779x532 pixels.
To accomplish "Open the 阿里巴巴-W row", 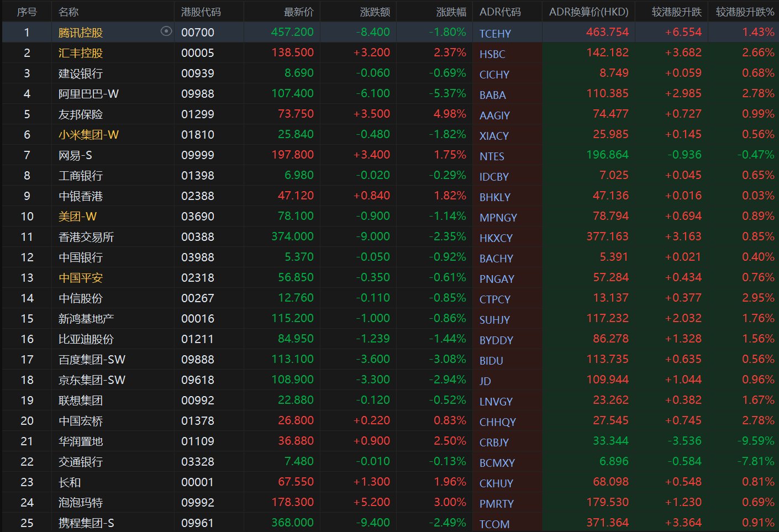I will 389,93.
